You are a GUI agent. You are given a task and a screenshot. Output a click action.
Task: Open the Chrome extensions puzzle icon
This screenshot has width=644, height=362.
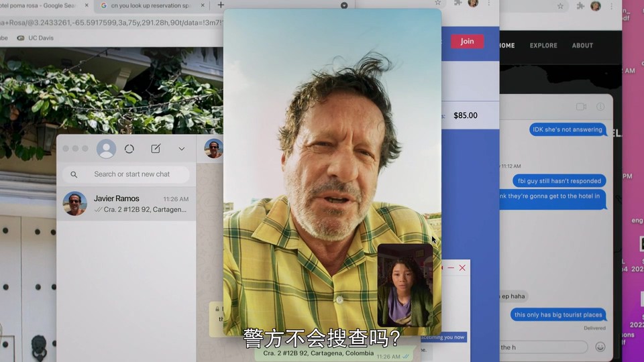[x=580, y=6]
